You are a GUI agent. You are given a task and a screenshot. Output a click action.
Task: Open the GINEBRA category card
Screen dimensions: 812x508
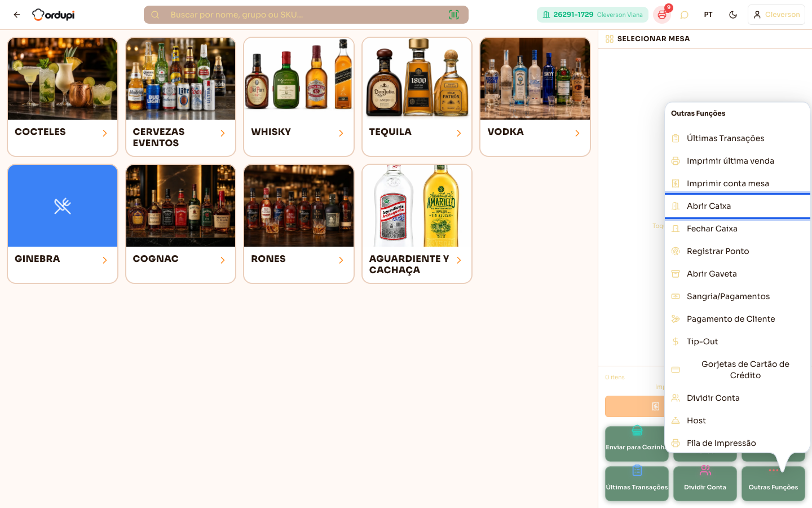(63, 224)
